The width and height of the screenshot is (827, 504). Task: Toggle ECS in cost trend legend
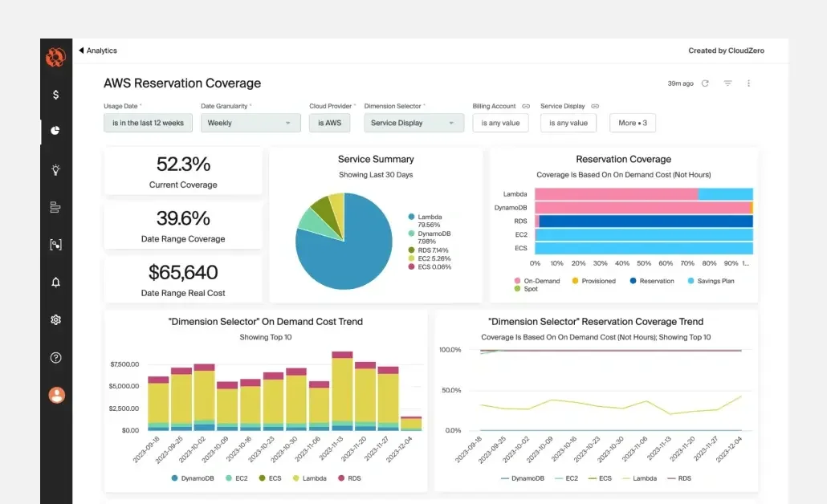270,478
